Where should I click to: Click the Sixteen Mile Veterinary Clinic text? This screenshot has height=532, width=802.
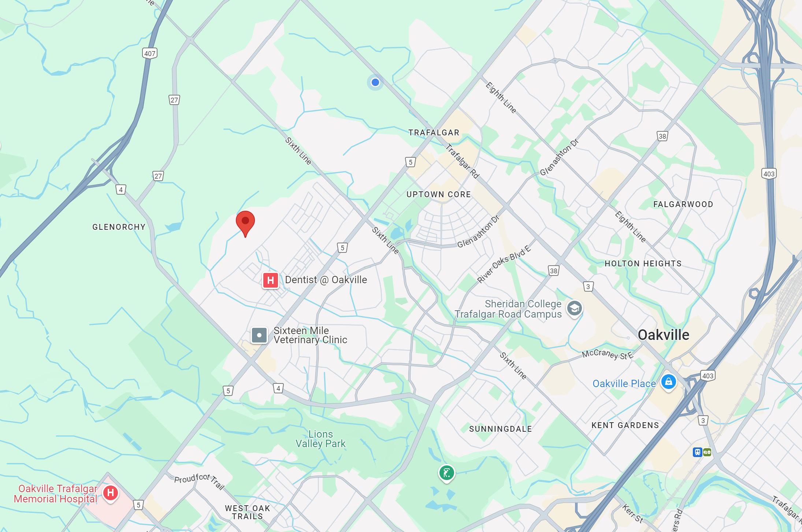click(310, 335)
